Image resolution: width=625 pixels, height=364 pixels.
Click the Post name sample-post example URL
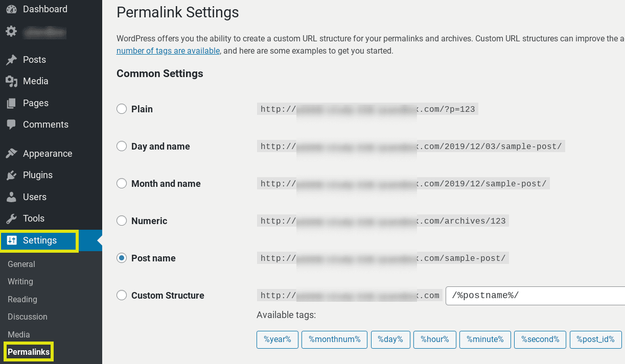(383, 258)
